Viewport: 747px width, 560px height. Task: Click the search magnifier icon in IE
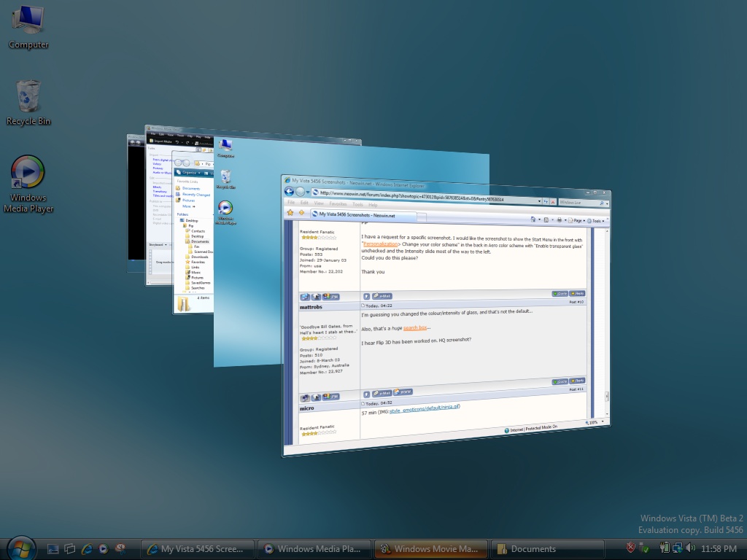coord(602,203)
